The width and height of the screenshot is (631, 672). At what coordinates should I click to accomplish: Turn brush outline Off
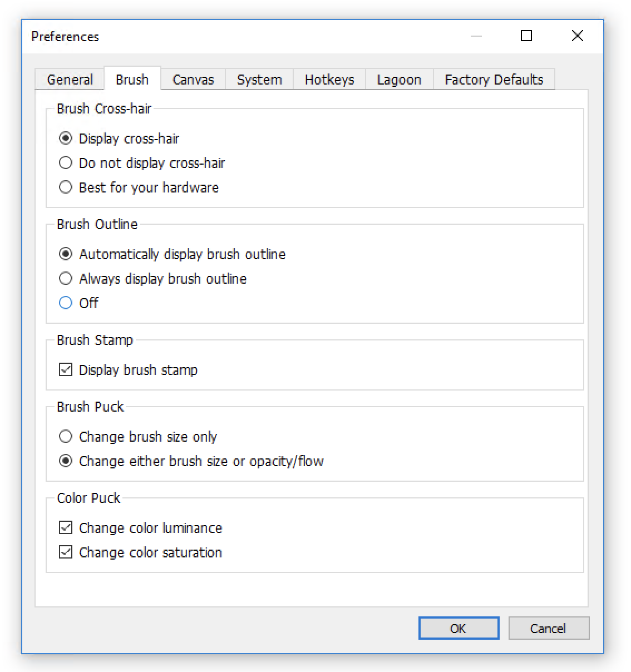coord(66,303)
